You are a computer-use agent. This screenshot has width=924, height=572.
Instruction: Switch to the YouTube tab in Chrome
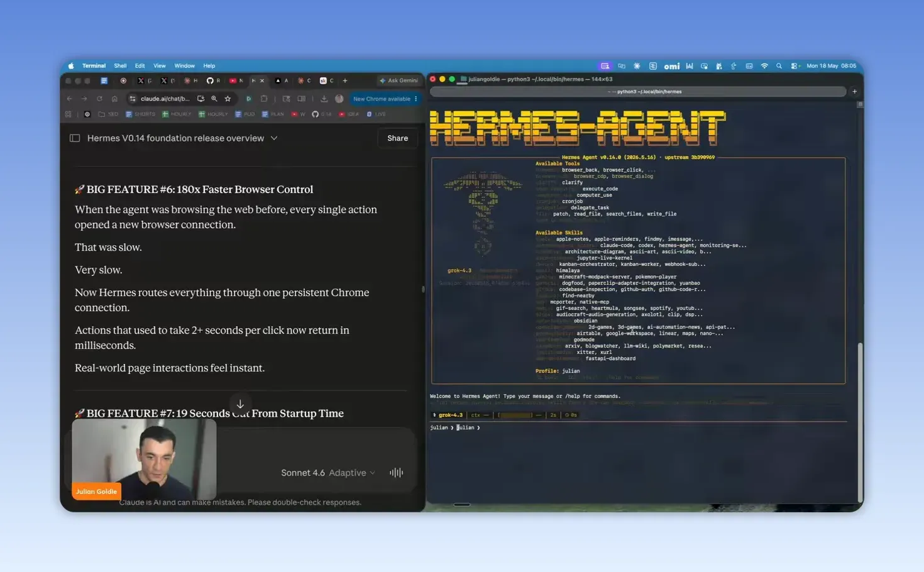point(236,80)
